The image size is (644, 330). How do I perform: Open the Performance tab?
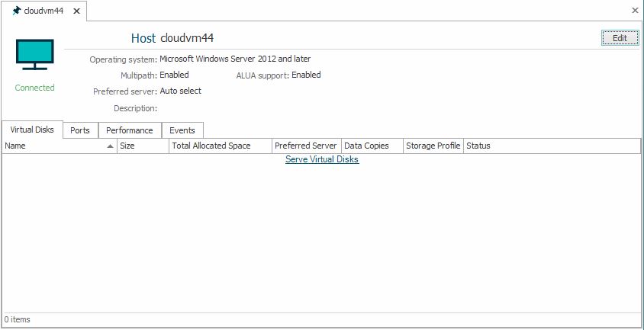tap(130, 130)
